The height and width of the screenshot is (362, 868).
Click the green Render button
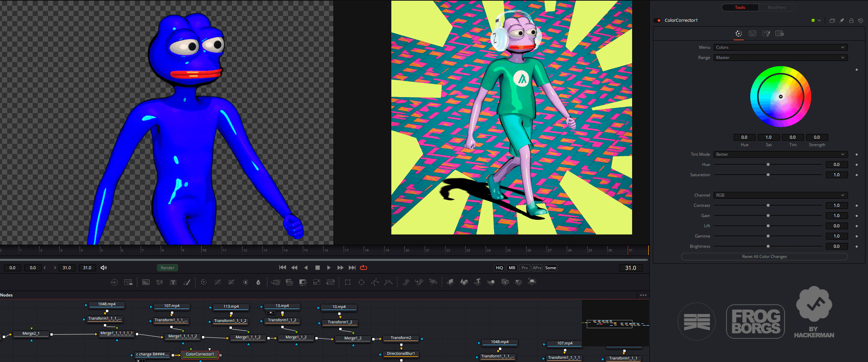(x=167, y=268)
